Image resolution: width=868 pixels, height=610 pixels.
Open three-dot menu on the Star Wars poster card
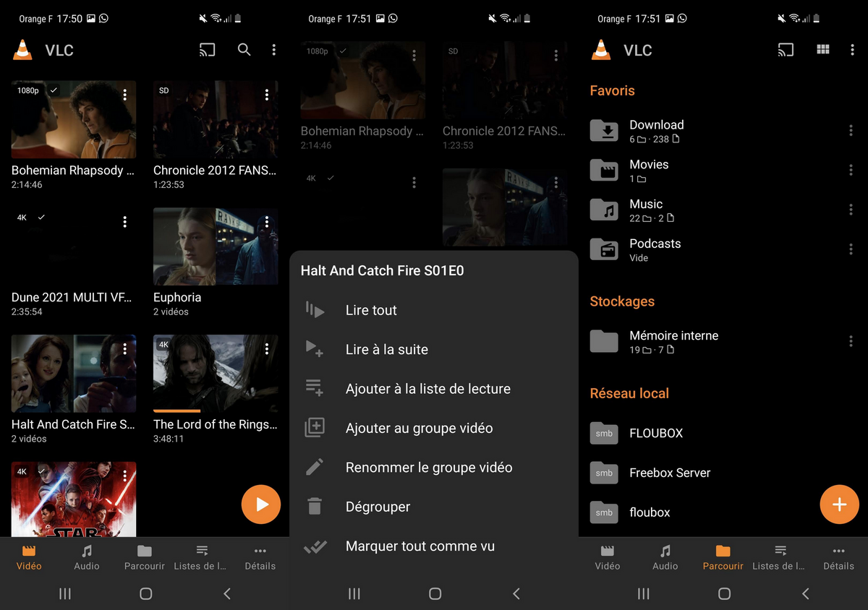click(x=125, y=476)
